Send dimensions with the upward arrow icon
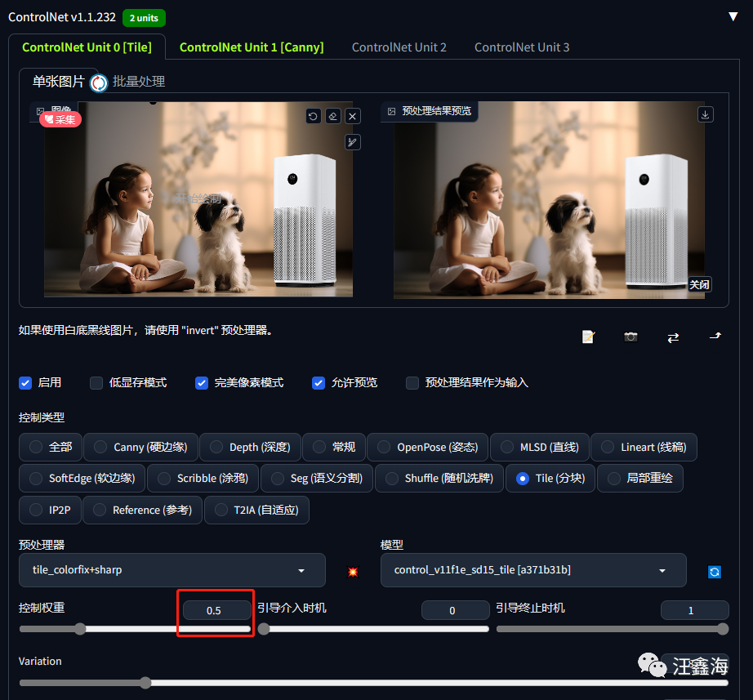Screen dimensions: 753x700 pos(715,337)
